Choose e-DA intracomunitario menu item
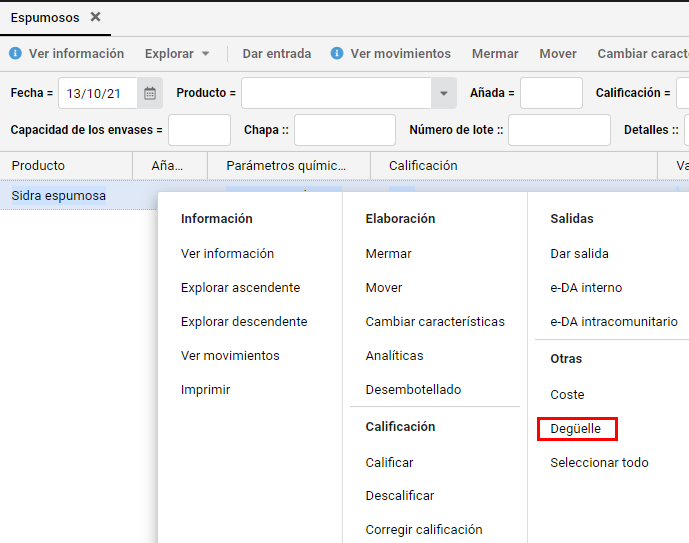Screen dimensions: 689x543 coord(614,322)
